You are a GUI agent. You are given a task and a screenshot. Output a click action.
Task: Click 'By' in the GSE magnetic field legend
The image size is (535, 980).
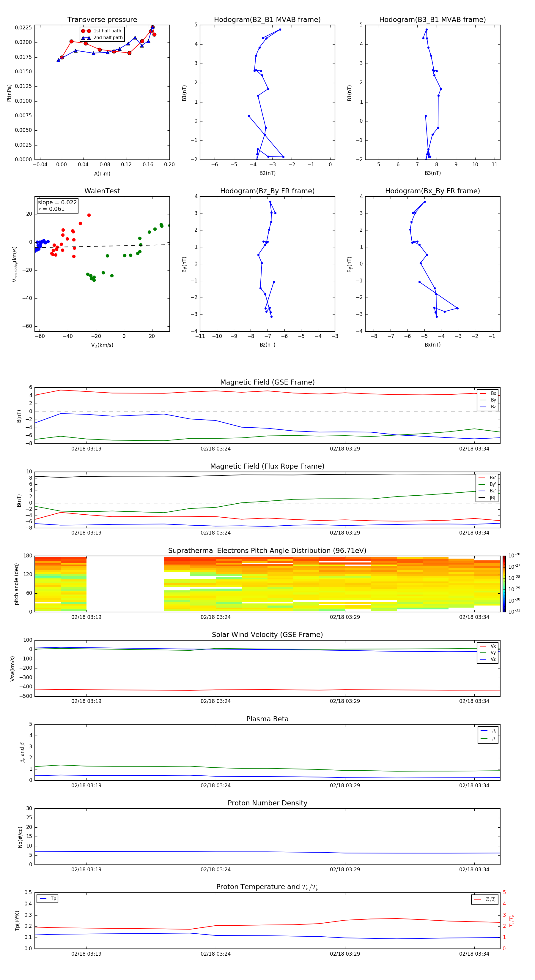click(493, 400)
